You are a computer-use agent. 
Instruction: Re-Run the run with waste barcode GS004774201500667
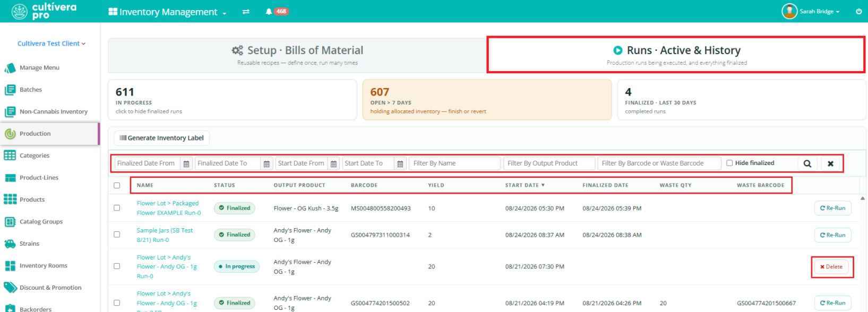(832, 303)
